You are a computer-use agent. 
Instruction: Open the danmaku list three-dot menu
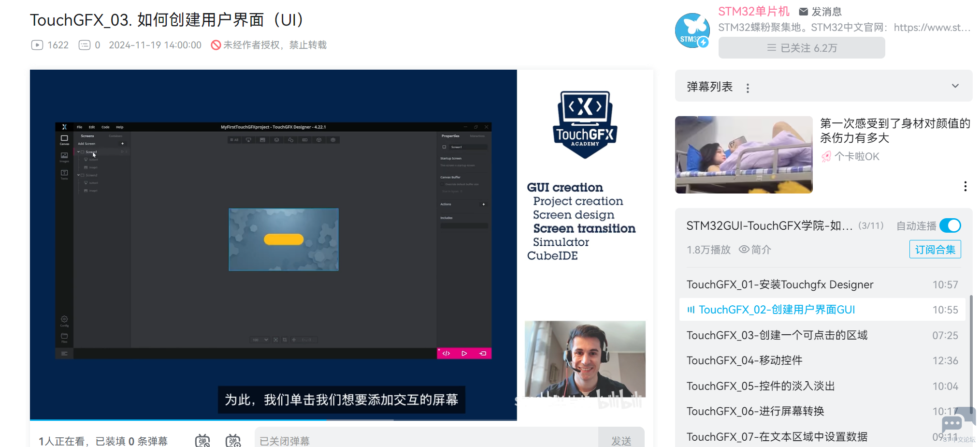(748, 88)
